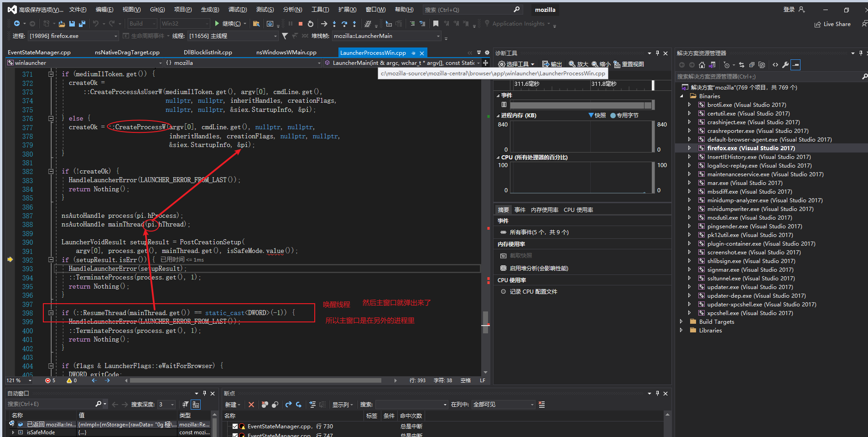Click the 启用堆分析 link
Viewport: 868px width, 437px height.
tap(539, 269)
